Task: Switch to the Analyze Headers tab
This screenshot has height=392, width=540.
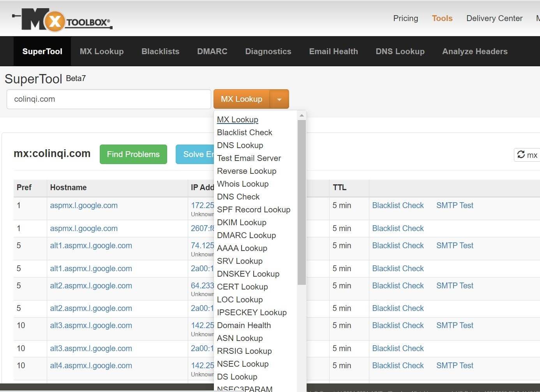Action: pos(475,51)
